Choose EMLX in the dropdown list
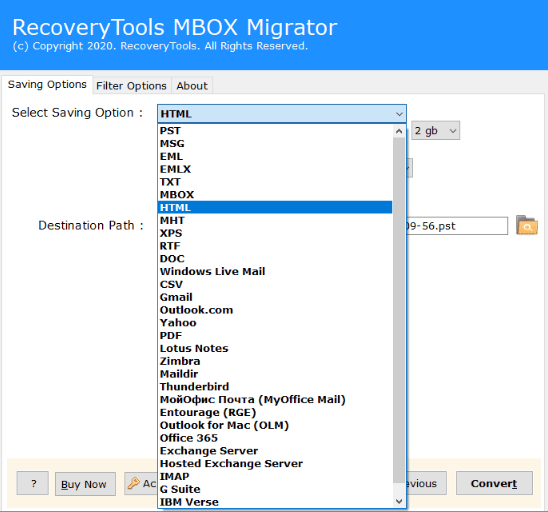The height and width of the screenshot is (512, 548). [275, 169]
